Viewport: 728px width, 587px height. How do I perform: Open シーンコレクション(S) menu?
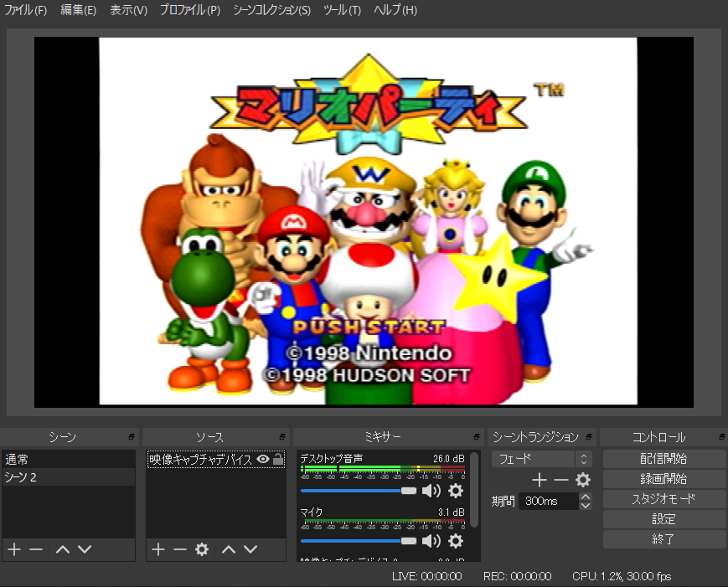click(x=271, y=10)
